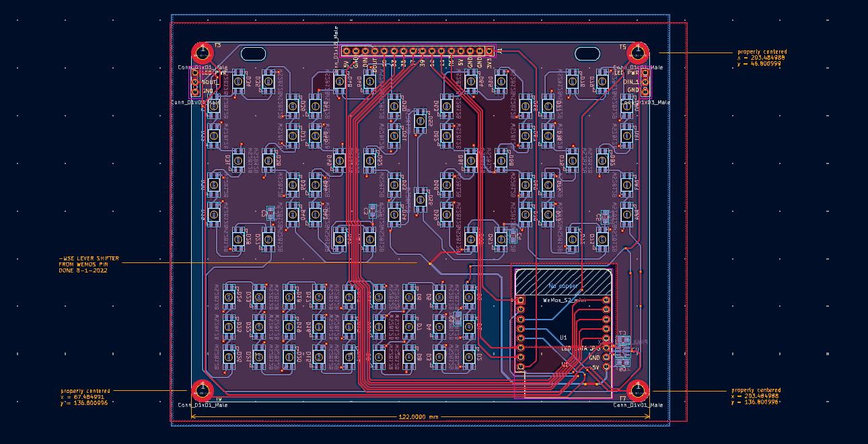Select the T5 mounting hole pad at top-right
868x444 pixels.
[x=637, y=52]
